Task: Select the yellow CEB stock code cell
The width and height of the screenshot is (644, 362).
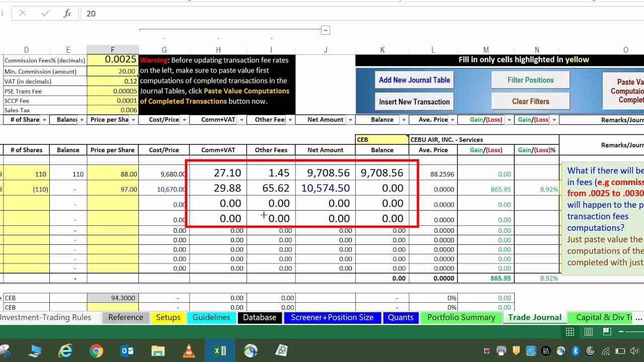Action: coord(382,140)
